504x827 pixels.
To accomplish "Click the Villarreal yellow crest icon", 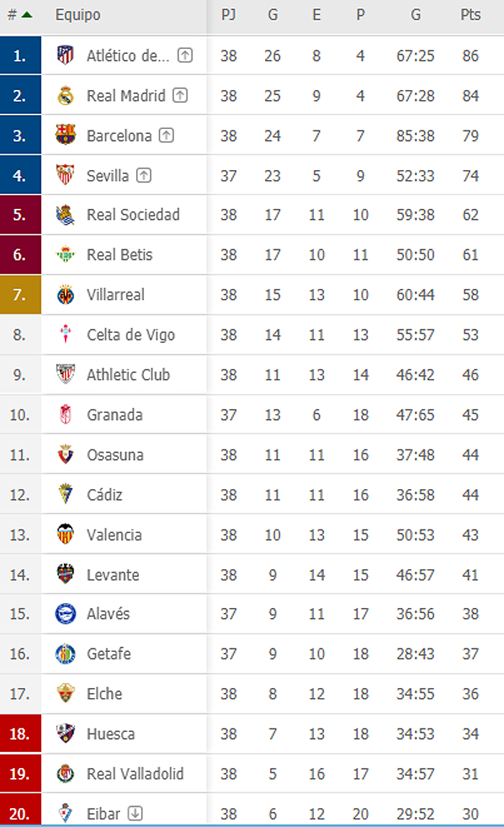I will 66,295.
